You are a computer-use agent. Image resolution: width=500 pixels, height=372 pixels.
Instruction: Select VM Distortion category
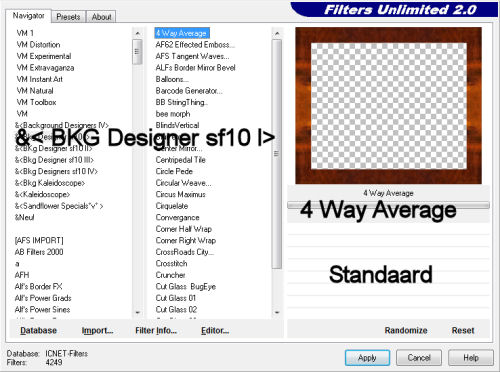tap(38, 45)
